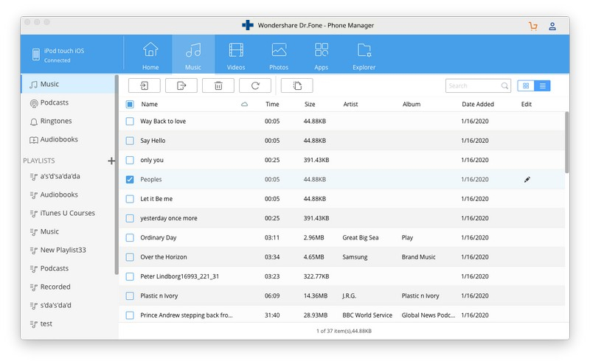This screenshot has height=364, width=590.
Task: Click the import music toolbar button
Action: 144,85
